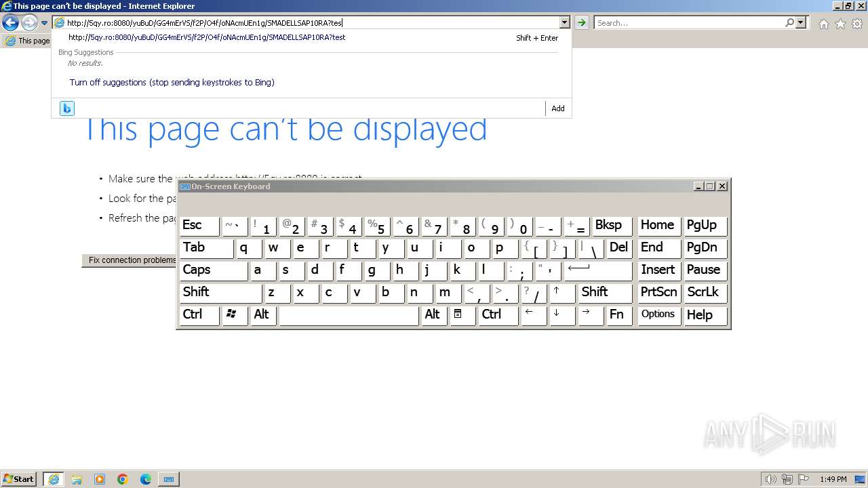Toggle the Fn key
Image resolution: width=868 pixels, height=488 pixels.
click(x=619, y=315)
